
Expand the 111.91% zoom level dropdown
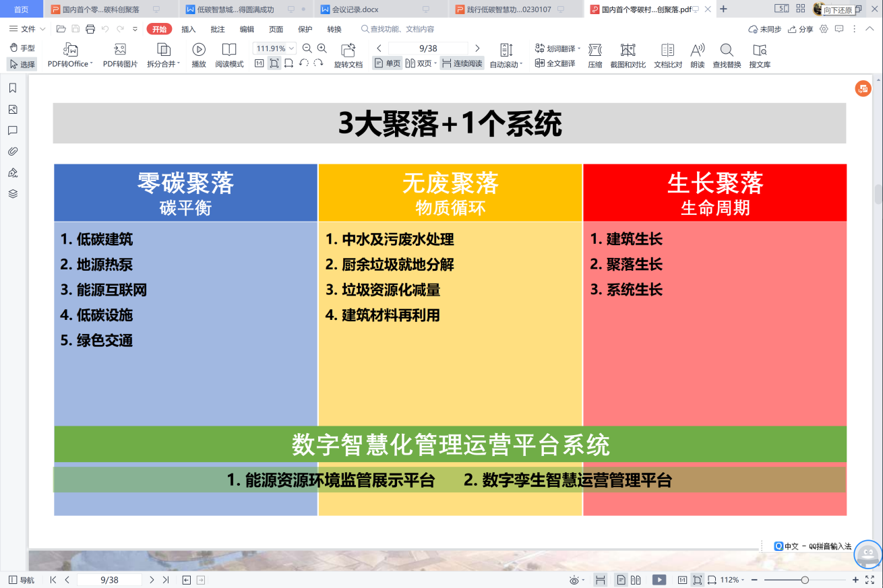click(291, 48)
